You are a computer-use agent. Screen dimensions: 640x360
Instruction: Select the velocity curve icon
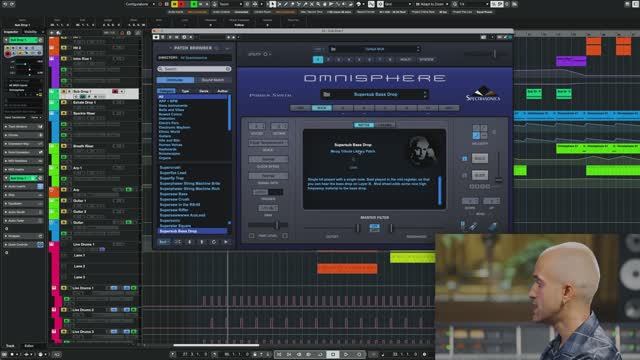point(476,136)
